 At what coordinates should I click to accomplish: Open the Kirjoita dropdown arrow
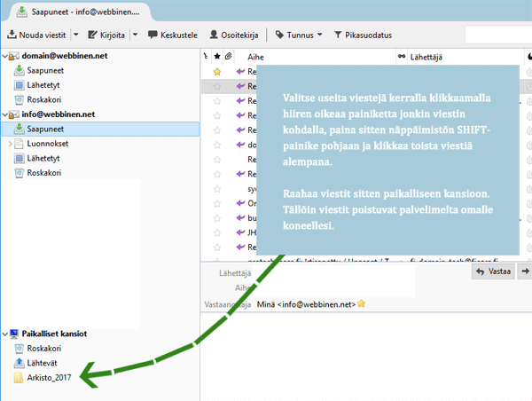(x=135, y=35)
